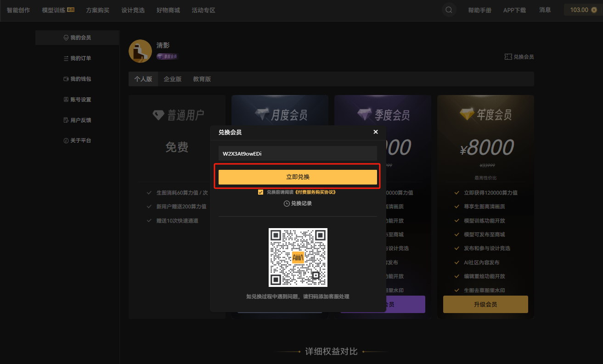603x364 pixels.
Task: Click APP下载 link
Action: pyautogui.click(x=514, y=10)
